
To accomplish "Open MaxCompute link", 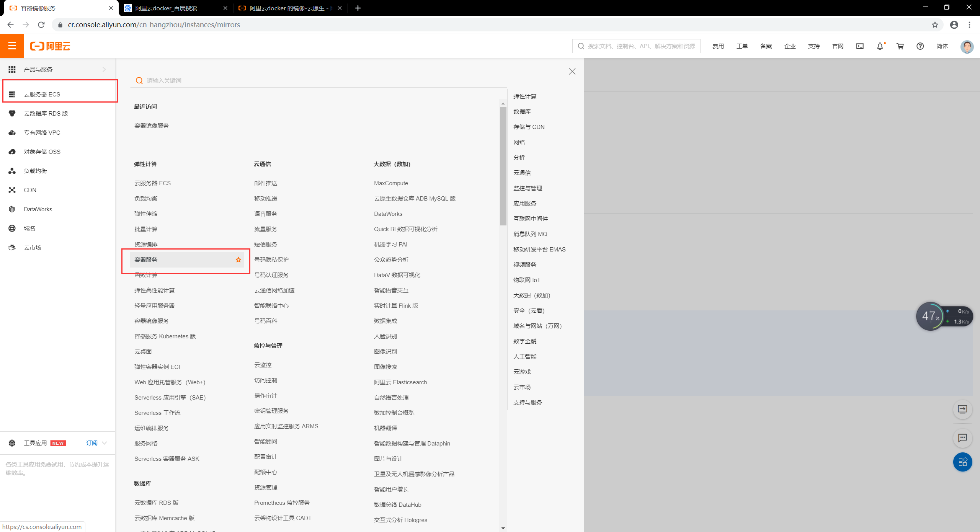I will pos(391,183).
